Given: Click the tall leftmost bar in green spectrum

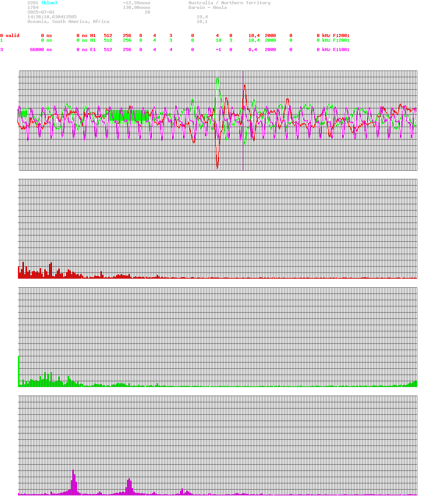Looking at the screenshot, I should [x=18, y=371].
